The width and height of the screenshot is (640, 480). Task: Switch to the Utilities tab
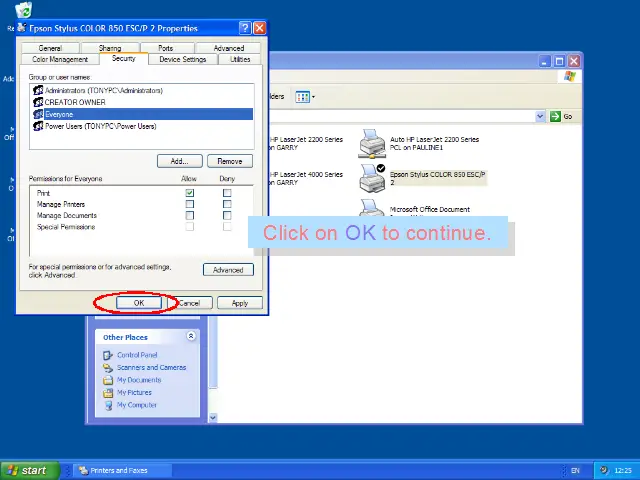pyautogui.click(x=240, y=59)
